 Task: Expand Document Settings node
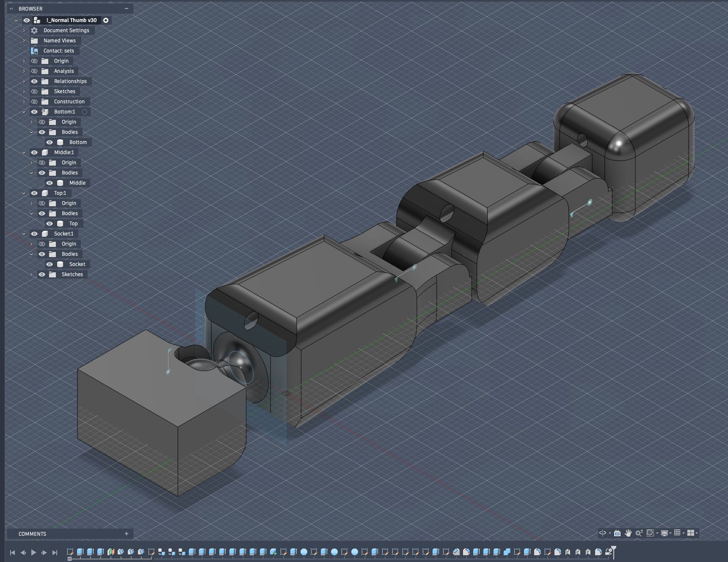[24, 30]
